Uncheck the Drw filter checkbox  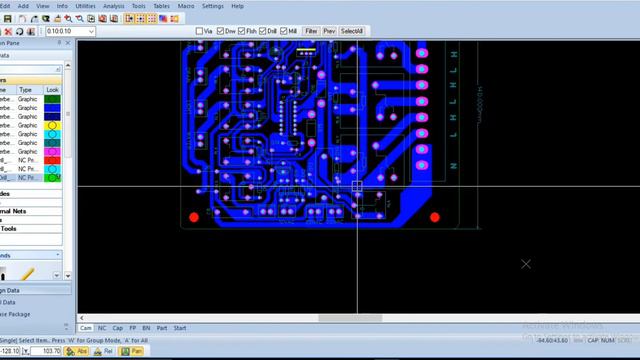coord(220,31)
